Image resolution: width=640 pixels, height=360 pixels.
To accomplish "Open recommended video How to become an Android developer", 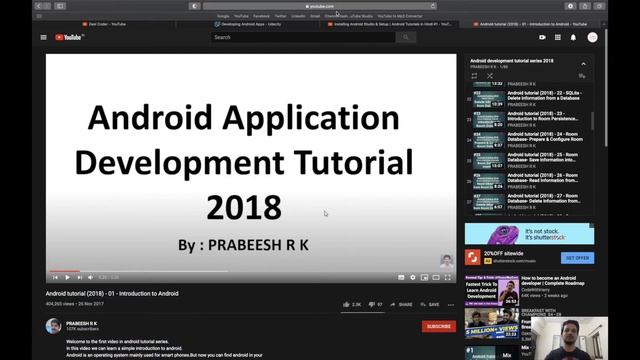I will click(553, 281).
